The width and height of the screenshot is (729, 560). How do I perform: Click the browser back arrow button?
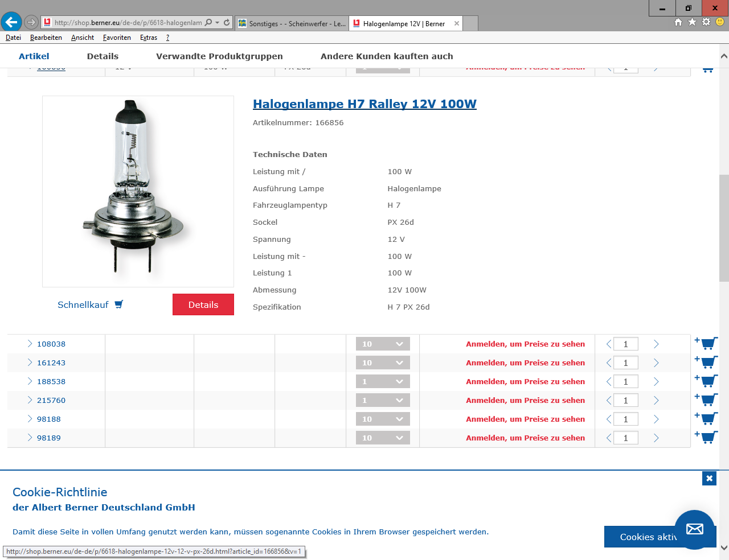click(11, 22)
